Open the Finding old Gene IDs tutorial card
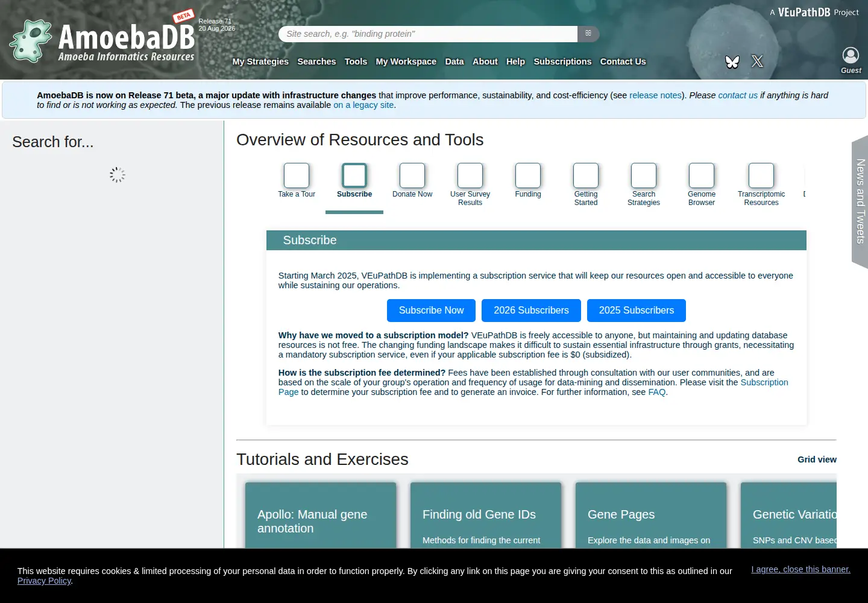This screenshot has width=868, height=603. (x=486, y=516)
